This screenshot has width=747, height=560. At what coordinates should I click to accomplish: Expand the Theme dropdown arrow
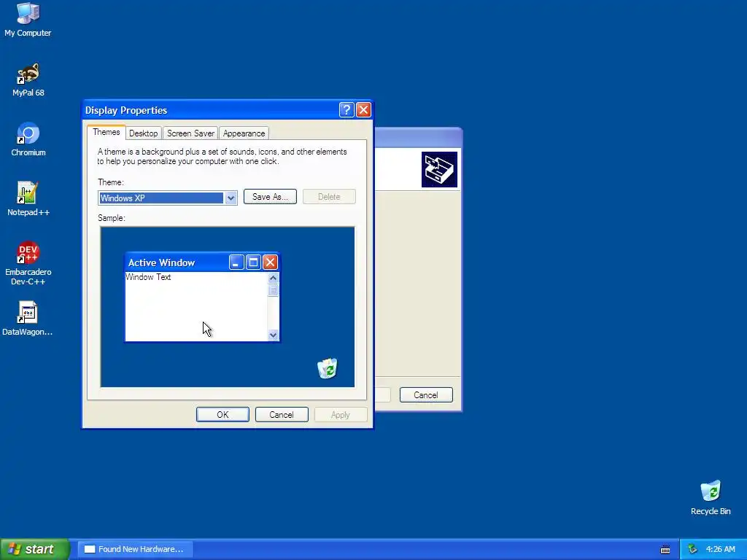click(231, 198)
